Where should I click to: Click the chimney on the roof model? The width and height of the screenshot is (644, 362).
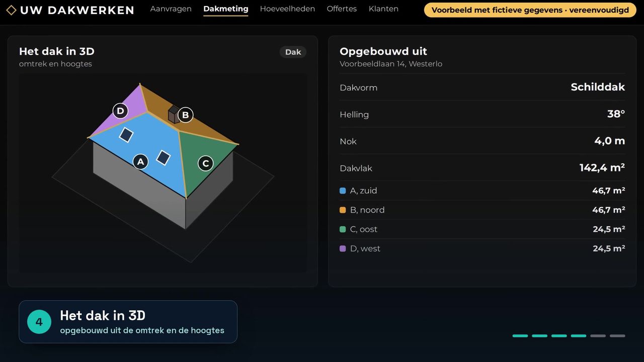[x=174, y=115]
